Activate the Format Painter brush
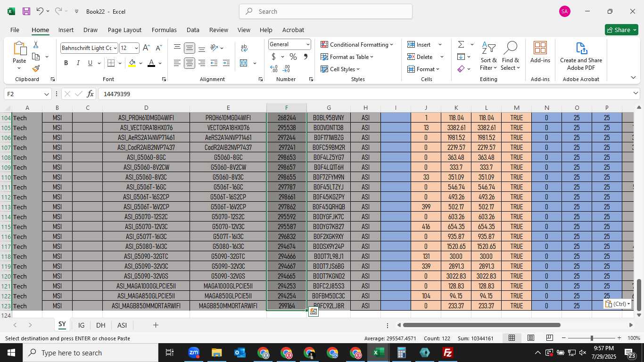This screenshot has width=644, height=362. click(x=36, y=68)
